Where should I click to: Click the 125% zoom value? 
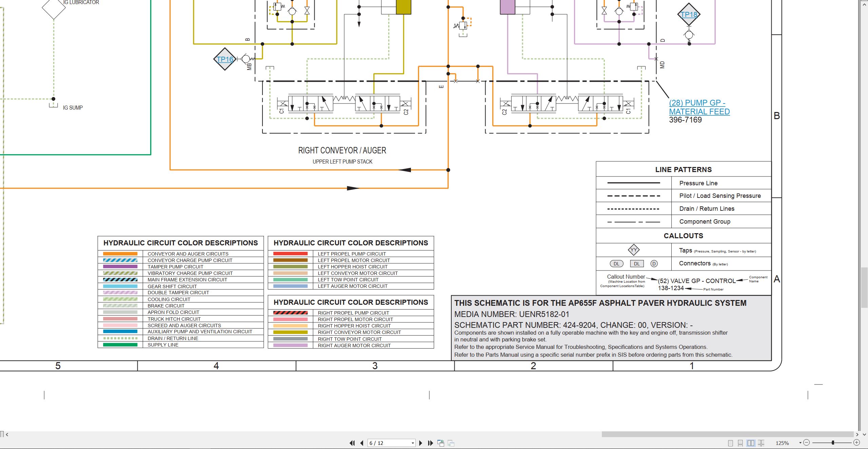pyautogui.click(x=782, y=443)
